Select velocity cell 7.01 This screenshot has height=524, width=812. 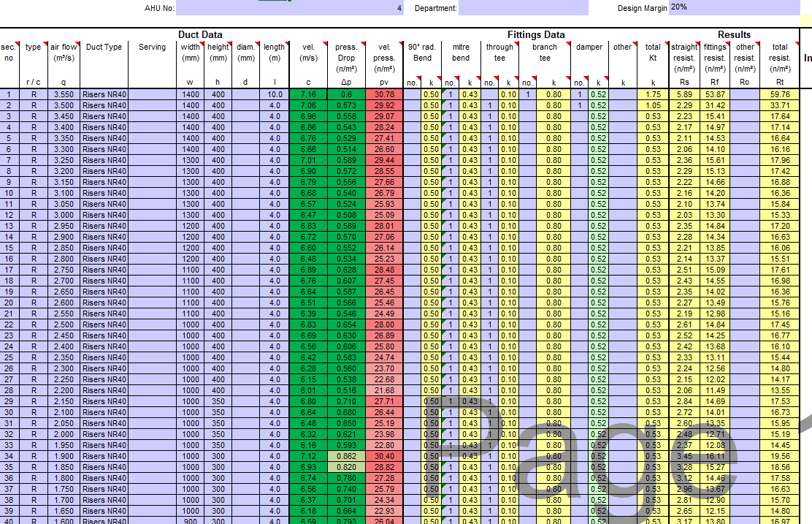click(308, 160)
